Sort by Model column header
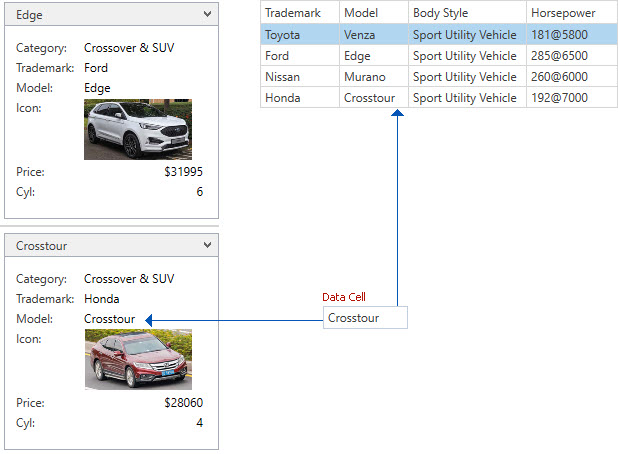This screenshot has width=618, height=454. [374, 13]
